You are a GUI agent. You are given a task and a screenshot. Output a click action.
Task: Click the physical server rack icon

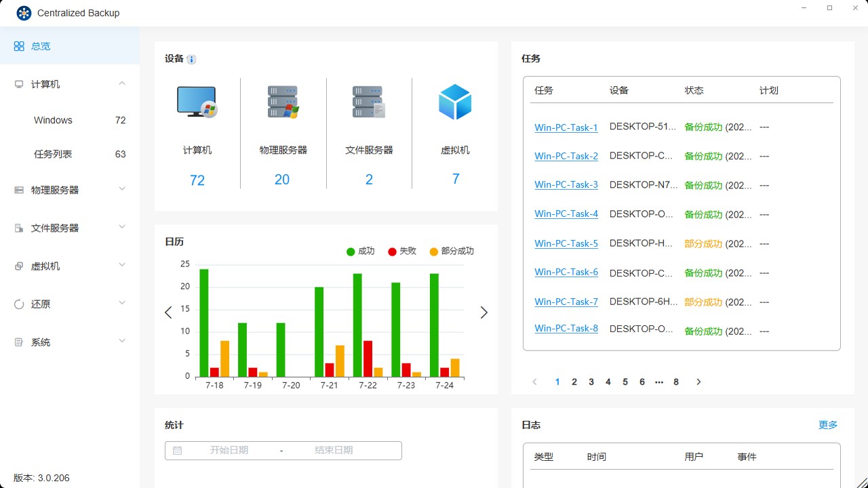[283, 102]
